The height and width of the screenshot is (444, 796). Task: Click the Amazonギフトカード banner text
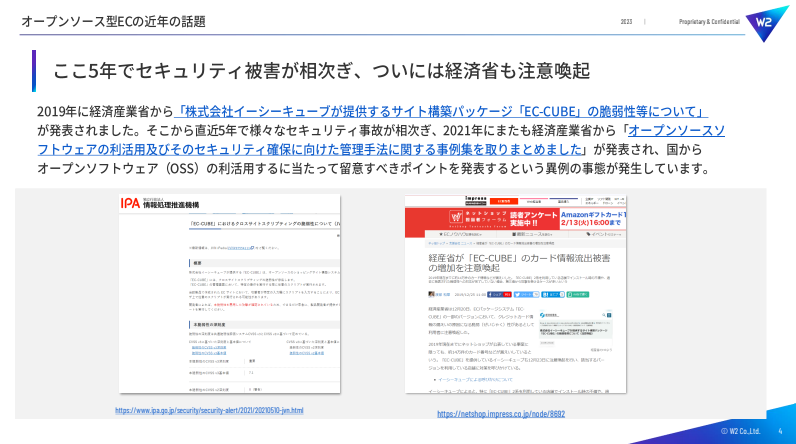coord(593,219)
